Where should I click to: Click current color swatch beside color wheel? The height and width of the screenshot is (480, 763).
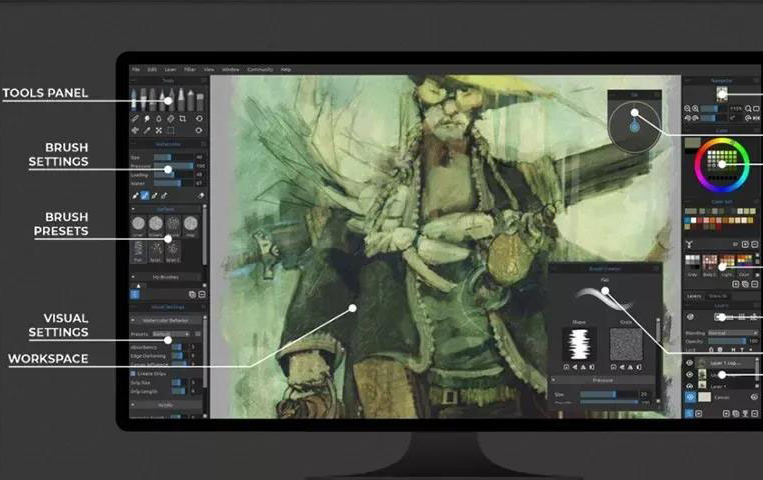tap(692, 143)
